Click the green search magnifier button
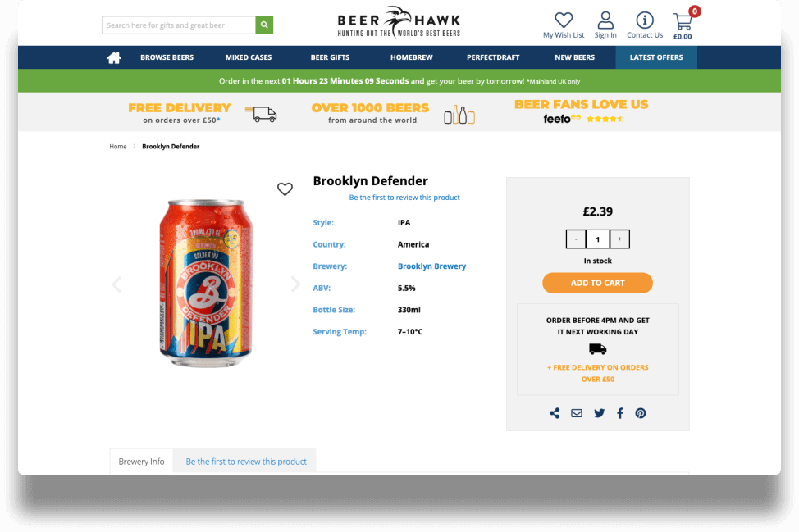Image resolution: width=799 pixels, height=532 pixels. click(x=264, y=25)
